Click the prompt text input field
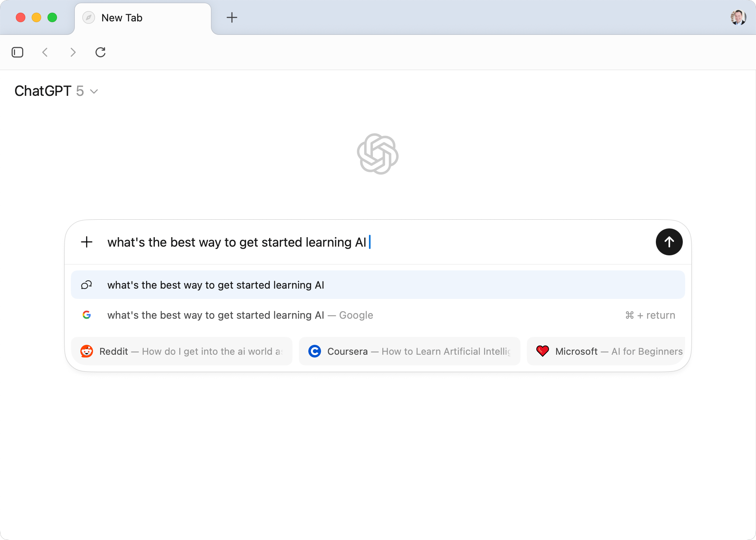Image resolution: width=756 pixels, height=540 pixels. point(378,242)
